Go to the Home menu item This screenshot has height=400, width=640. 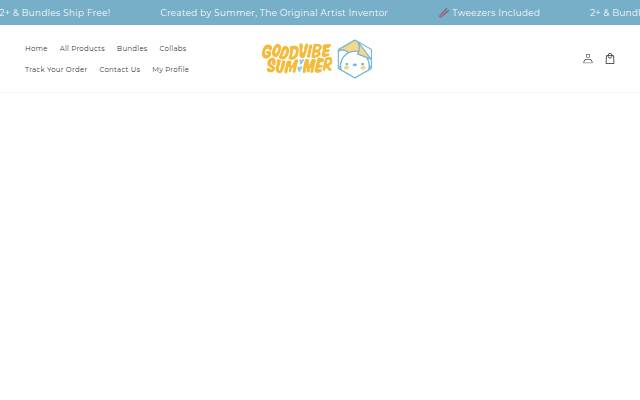(x=36, y=48)
